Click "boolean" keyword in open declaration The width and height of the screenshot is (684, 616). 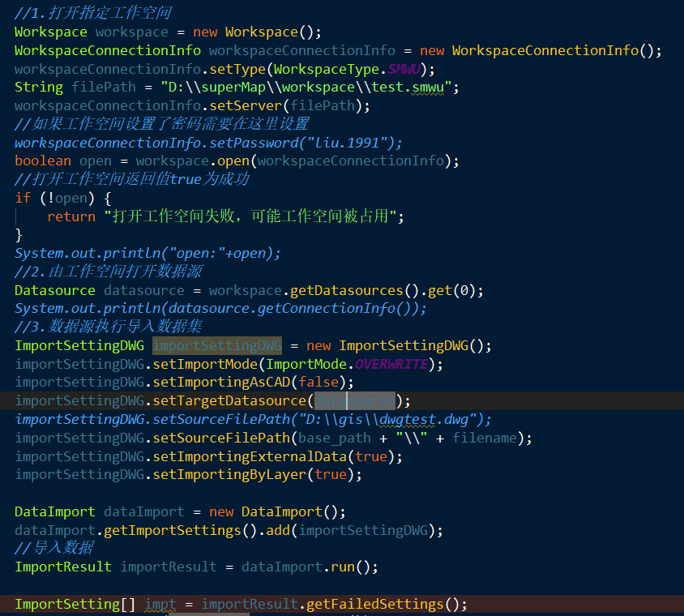point(43,161)
